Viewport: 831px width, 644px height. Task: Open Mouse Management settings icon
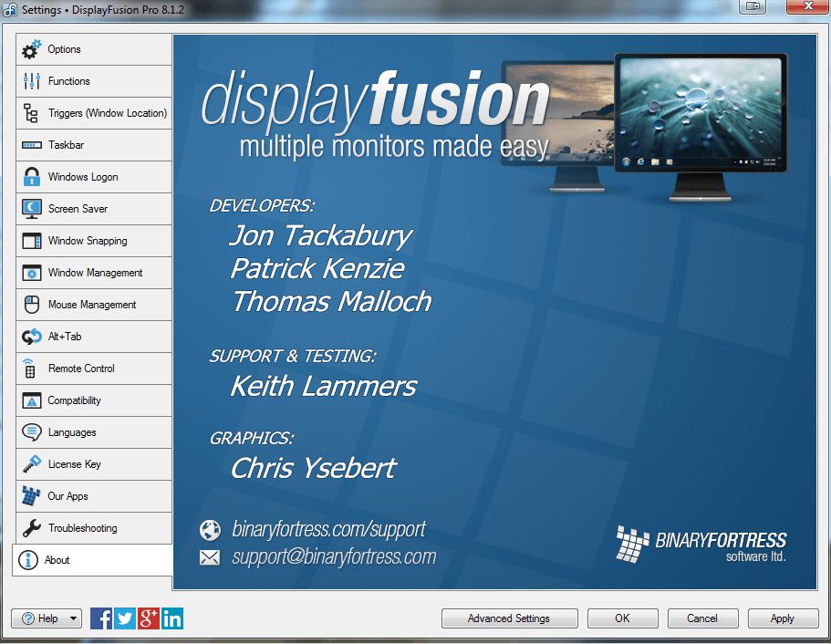[x=30, y=305]
